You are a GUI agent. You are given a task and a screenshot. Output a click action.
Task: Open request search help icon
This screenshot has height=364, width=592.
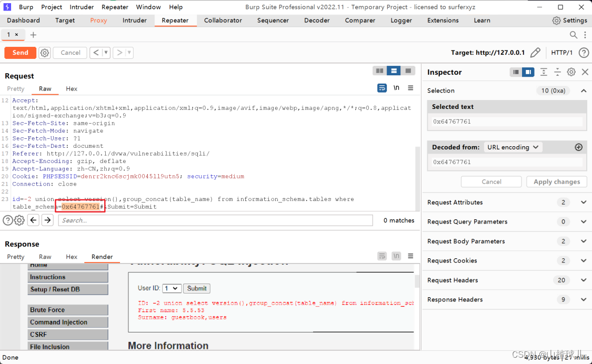pyautogui.click(x=7, y=220)
